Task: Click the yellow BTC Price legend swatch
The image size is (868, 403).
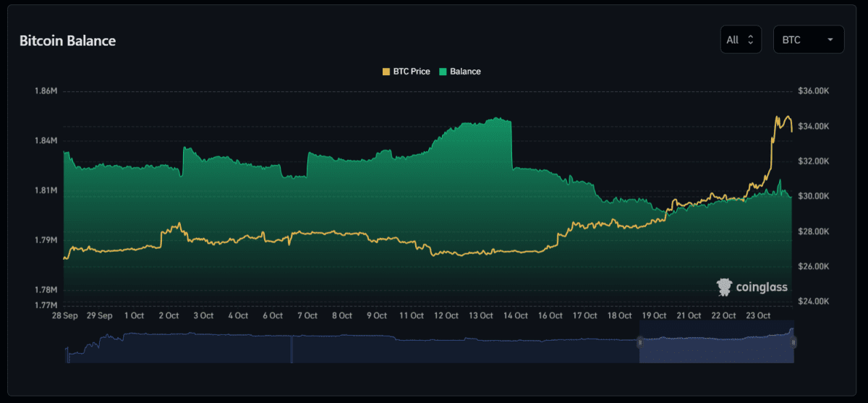Action: [x=386, y=72]
